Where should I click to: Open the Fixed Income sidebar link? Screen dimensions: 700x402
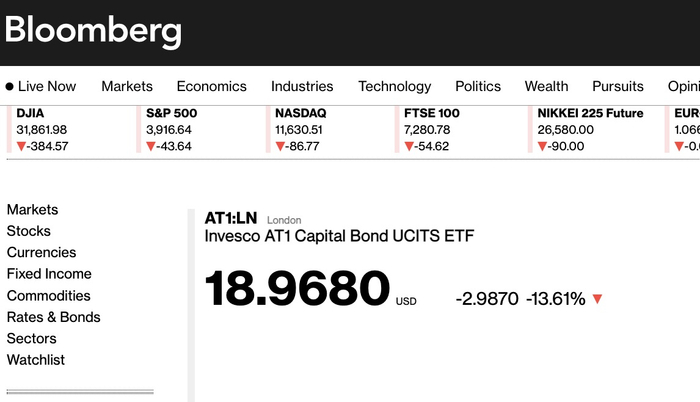click(49, 274)
